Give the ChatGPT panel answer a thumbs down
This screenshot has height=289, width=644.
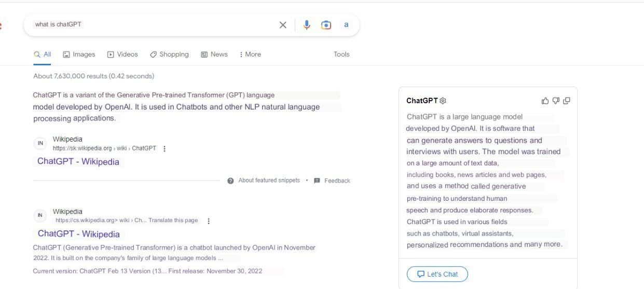[x=556, y=101]
